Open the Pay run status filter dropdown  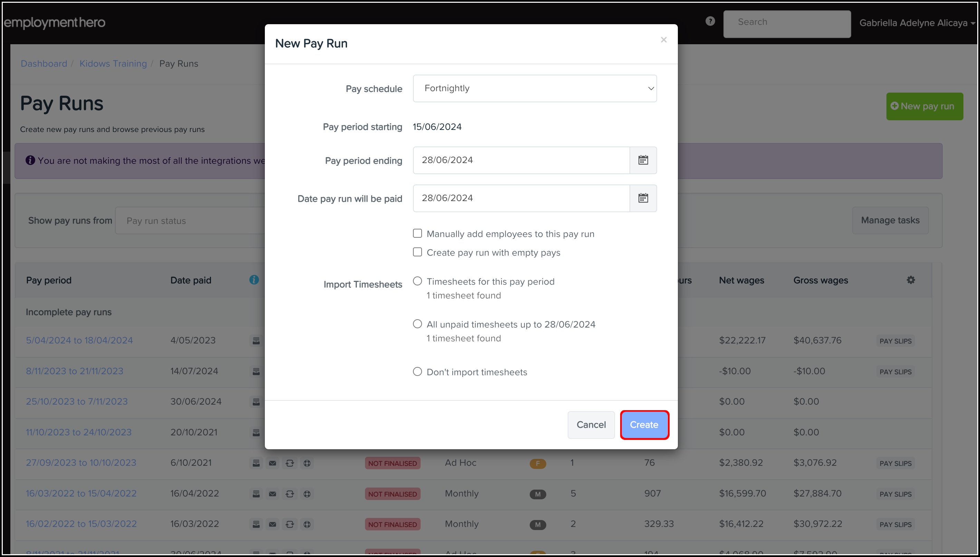coord(190,221)
